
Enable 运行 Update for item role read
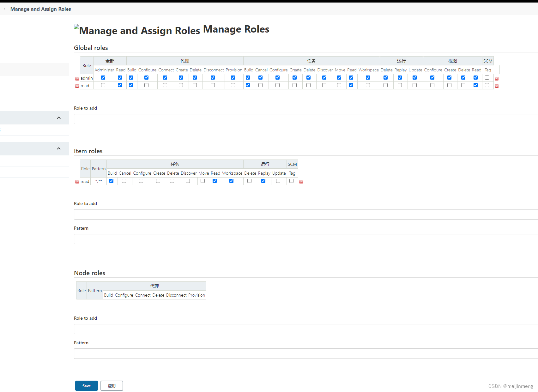[278, 181]
